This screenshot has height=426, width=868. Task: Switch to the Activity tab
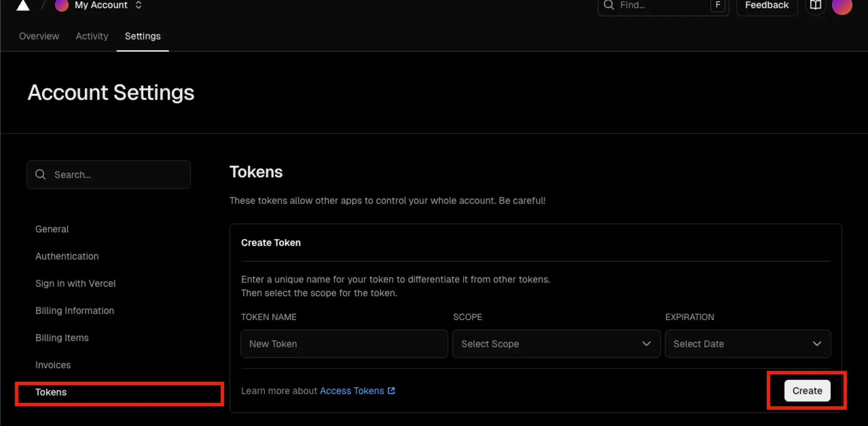coord(92,36)
